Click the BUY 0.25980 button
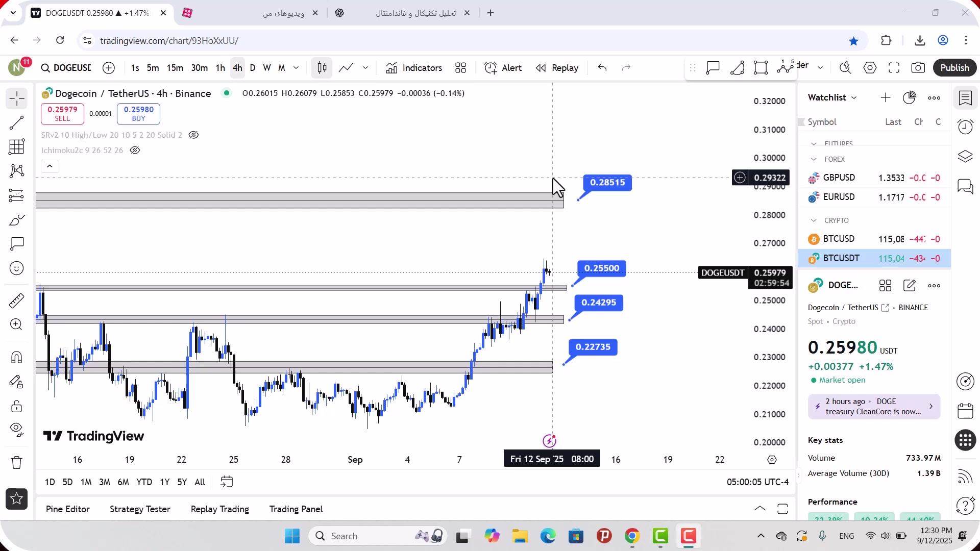 (138, 114)
